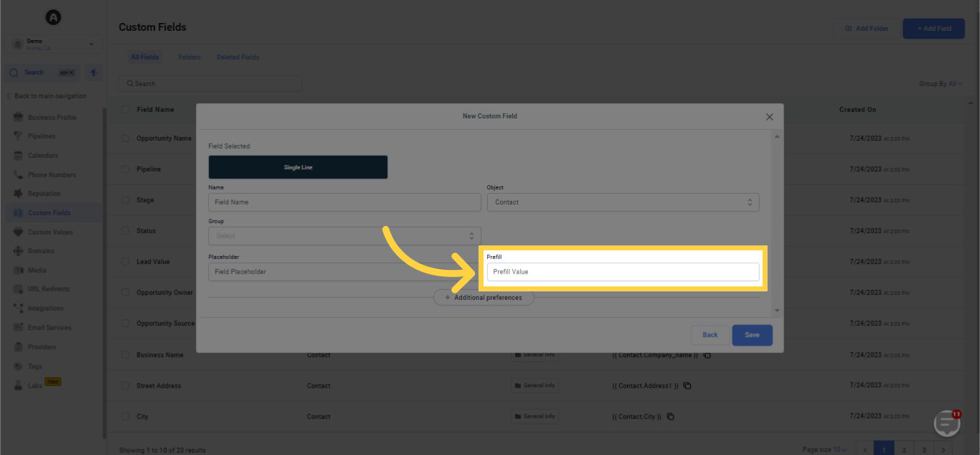Click General Info folder tag in City row
980x455 pixels.
(x=534, y=417)
